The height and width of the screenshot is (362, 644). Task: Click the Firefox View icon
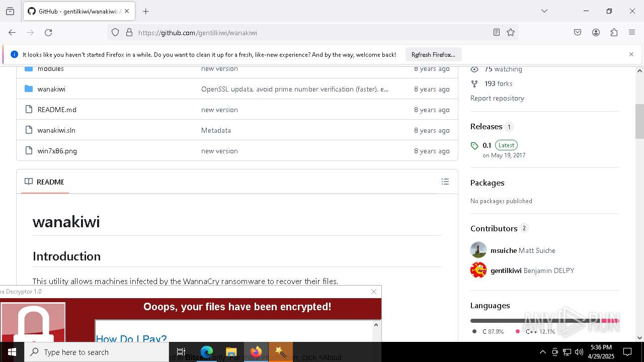coord(10,11)
